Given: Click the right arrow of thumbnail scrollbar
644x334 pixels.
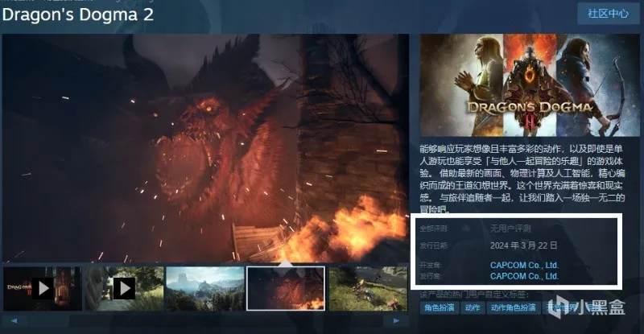Looking at the screenshot, I should tap(396, 321).
